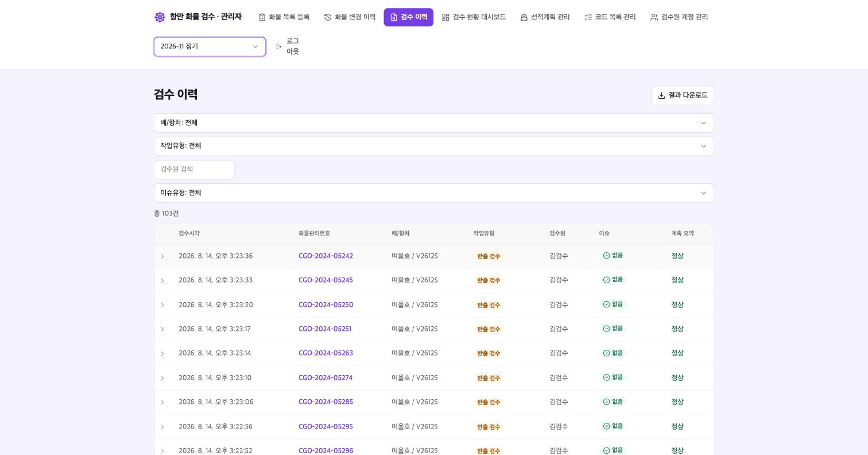Viewport: 868px width, 455px height.
Task: Click the 없음 check icon for CGO-2024-05263
Action: coord(606,353)
